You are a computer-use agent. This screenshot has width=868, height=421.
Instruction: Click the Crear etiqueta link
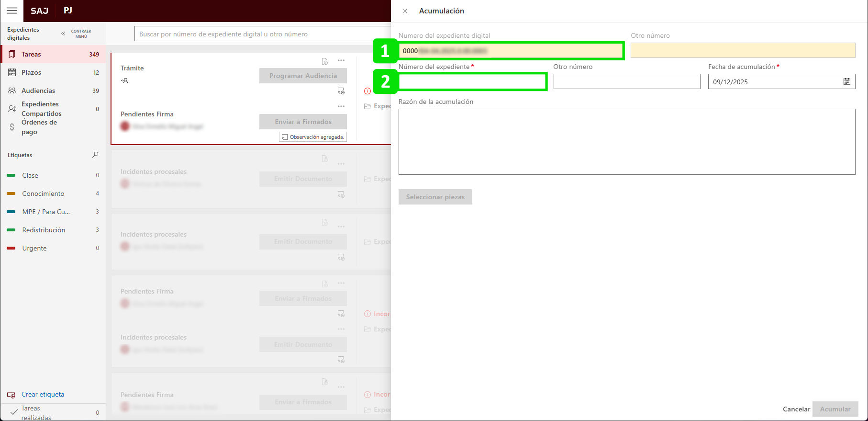click(x=43, y=394)
